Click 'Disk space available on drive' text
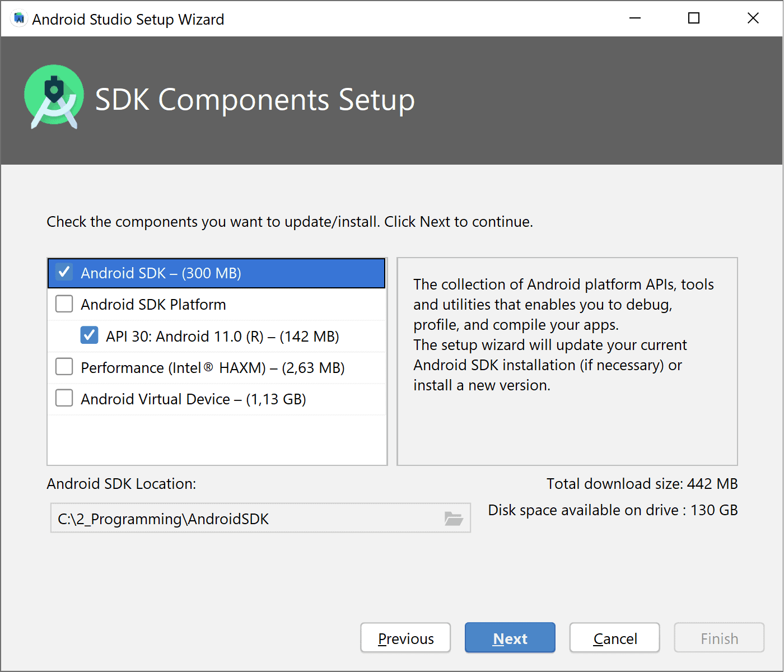The image size is (784, 672). [613, 510]
